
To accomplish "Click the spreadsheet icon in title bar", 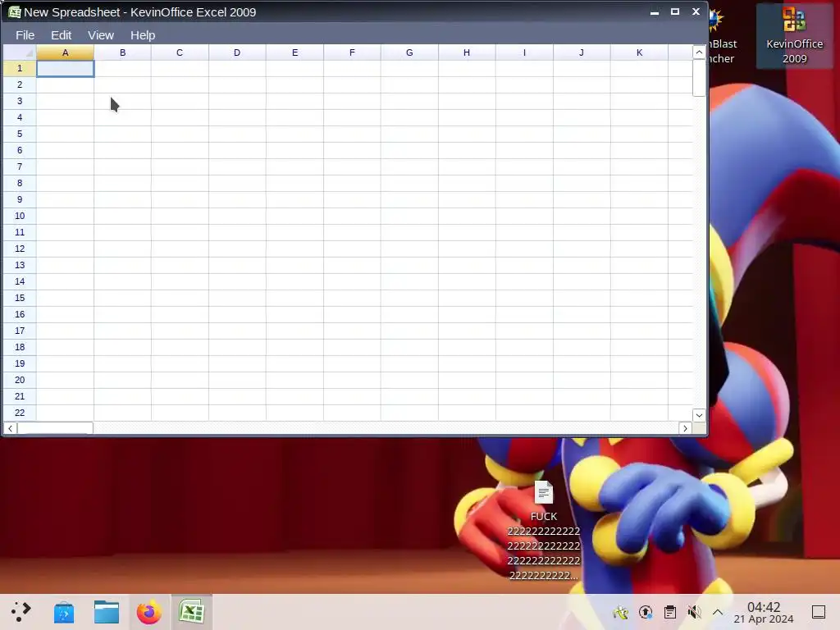I will [15, 11].
